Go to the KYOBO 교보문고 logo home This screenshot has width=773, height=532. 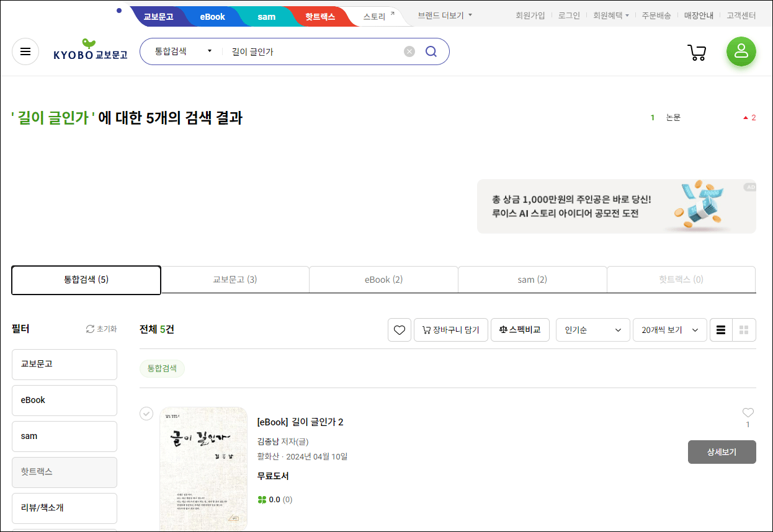point(91,50)
